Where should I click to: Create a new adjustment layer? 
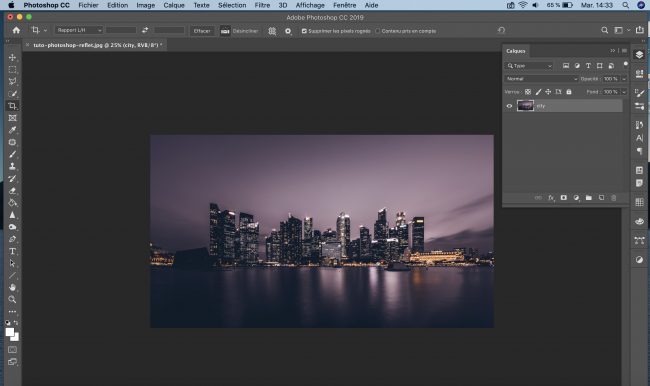pyautogui.click(x=576, y=198)
